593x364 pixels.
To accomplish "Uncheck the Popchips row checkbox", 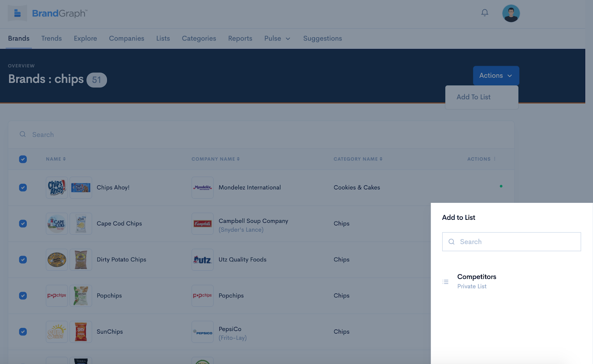I will point(23,295).
